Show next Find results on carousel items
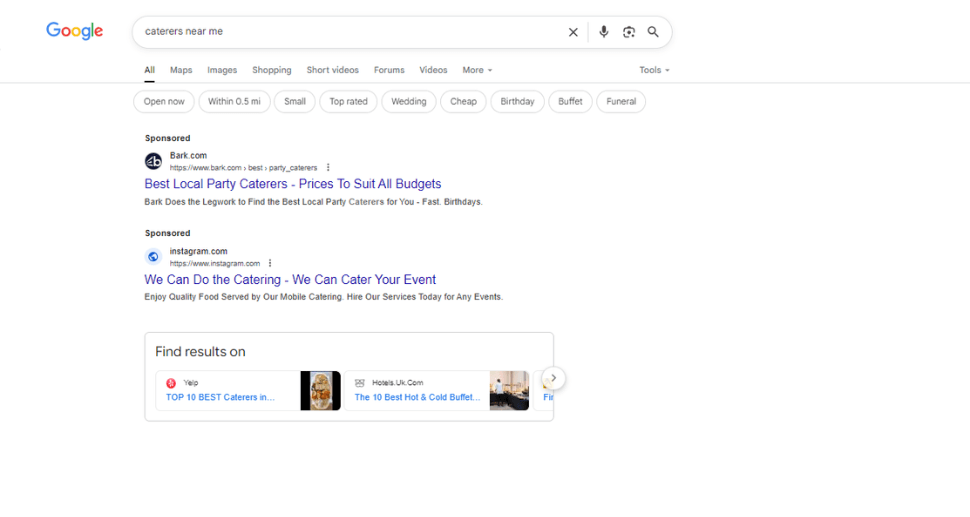The image size is (970, 517). click(x=554, y=378)
